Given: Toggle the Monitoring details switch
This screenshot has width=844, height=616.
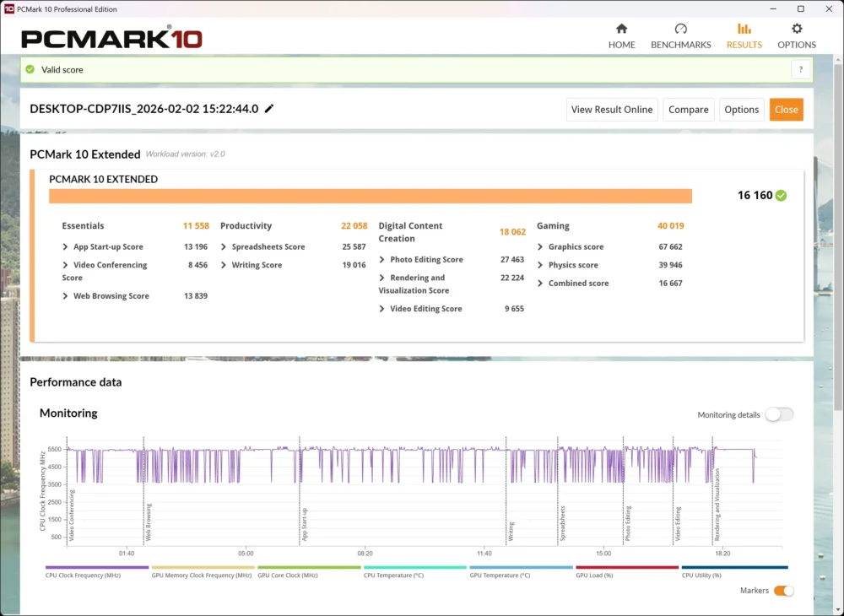Looking at the screenshot, I should pos(779,414).
